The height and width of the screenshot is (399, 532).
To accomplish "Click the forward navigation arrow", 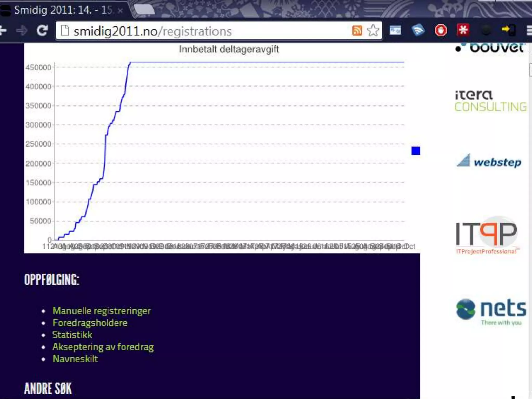I will (22, 31).
